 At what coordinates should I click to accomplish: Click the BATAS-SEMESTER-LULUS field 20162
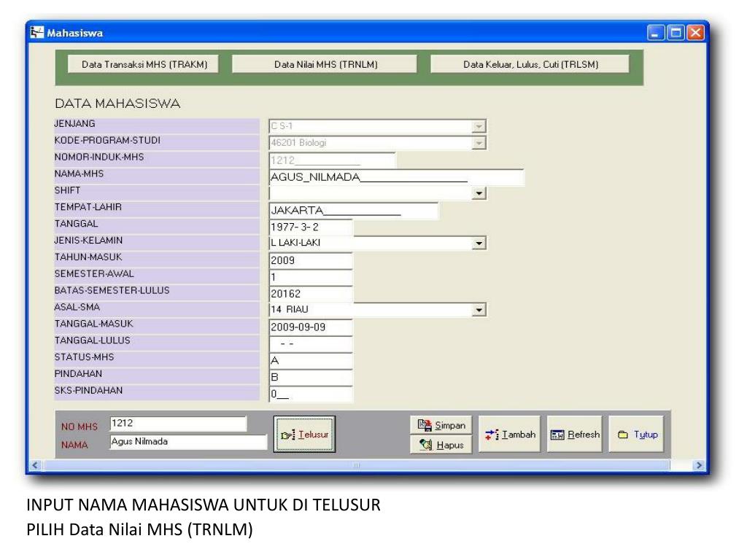(x=311, y=294)
